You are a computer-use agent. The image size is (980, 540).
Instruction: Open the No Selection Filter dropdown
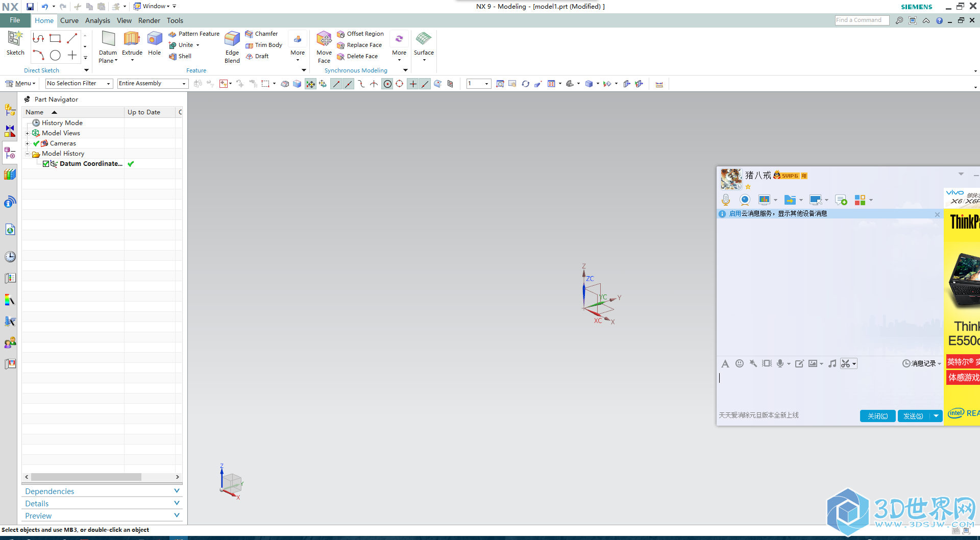pos(79,83)
